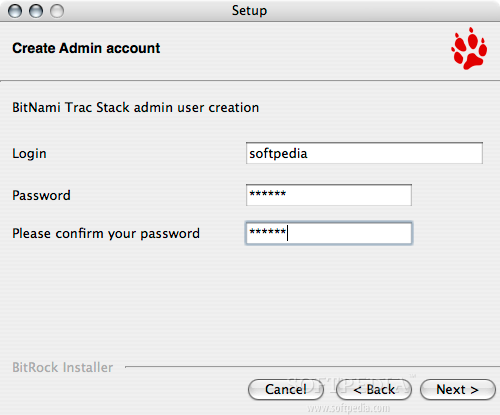This screenshot has width=500, height=415.
Task: Focus the Login field containing softpedia
Action: 364,153
